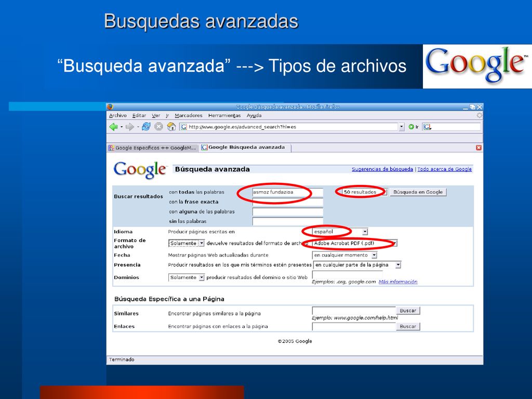This screenshot has width=532, height=399.
Task: Open the Ver menu
Action: pos(156,116)
